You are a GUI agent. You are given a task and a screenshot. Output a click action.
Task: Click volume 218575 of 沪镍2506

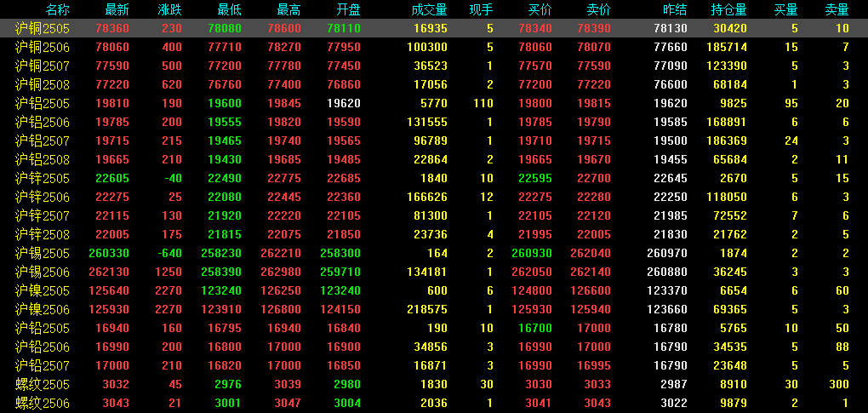coord(427,309)
